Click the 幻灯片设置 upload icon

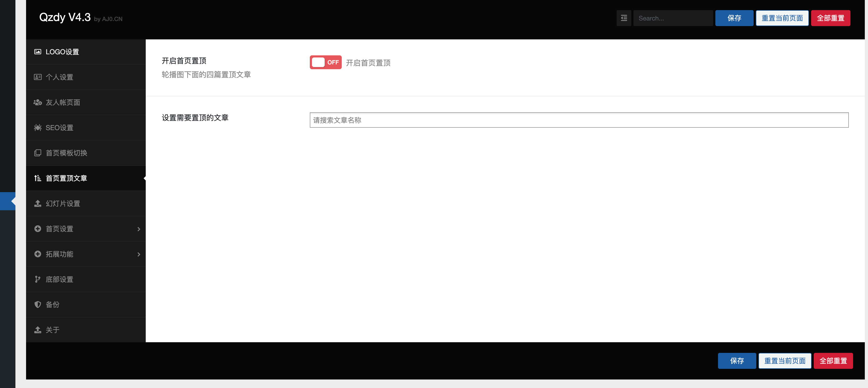click(38, 204)
